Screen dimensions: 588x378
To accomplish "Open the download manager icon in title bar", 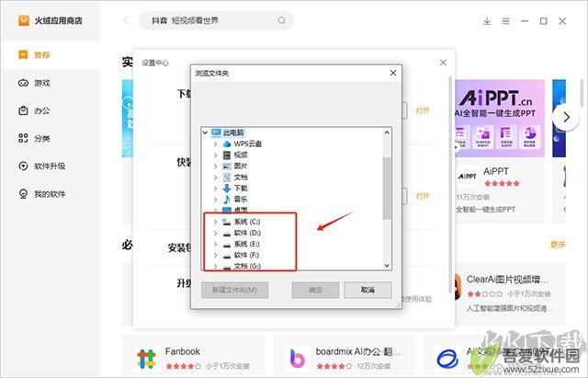I will pyautogui.click(x=487, y=21).
